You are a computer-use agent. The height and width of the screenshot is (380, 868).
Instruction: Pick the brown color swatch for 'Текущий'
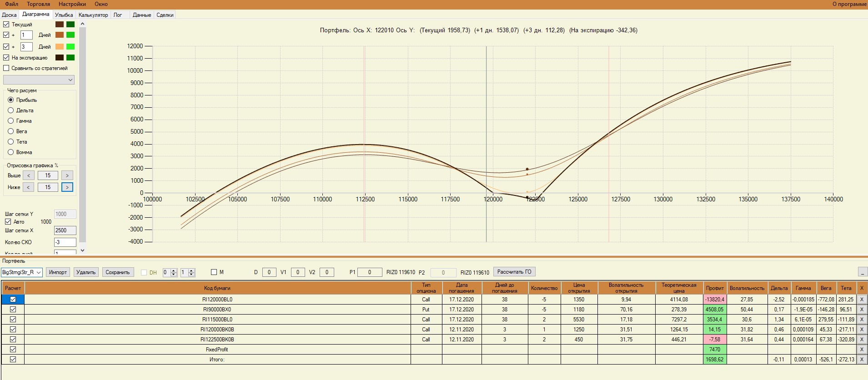click(60, 25)
